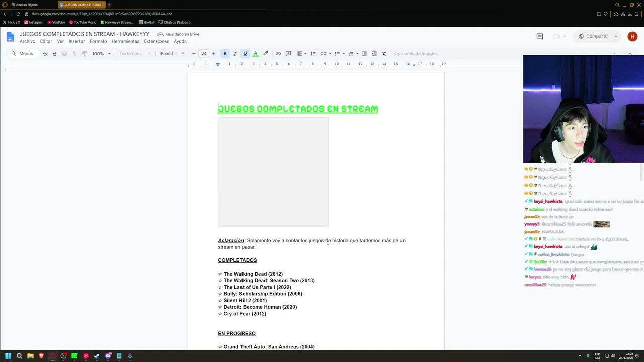
Task: Click the Decrease indent icon
Action: tap(364, 54)
